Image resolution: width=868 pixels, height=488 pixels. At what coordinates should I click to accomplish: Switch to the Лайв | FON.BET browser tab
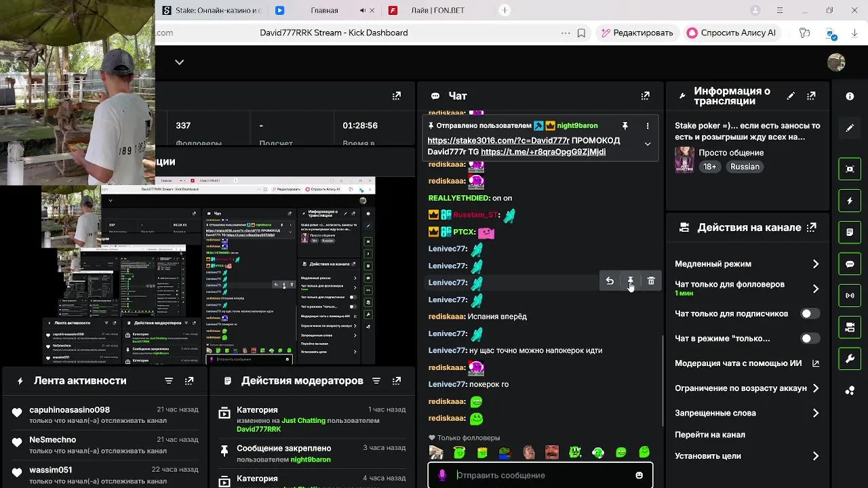438,10
